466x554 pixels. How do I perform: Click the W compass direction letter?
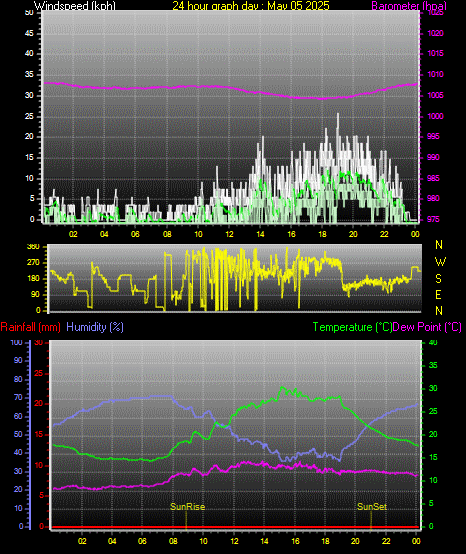tap(440, 262)
